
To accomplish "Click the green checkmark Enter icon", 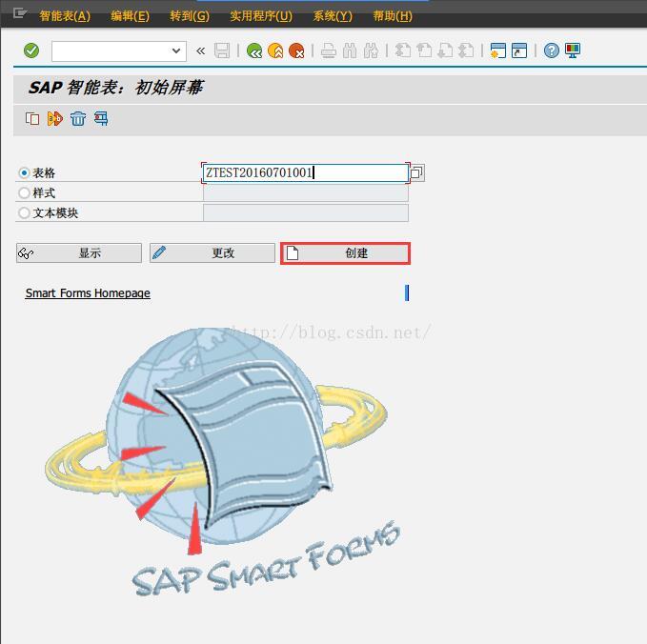I will 31,50.
